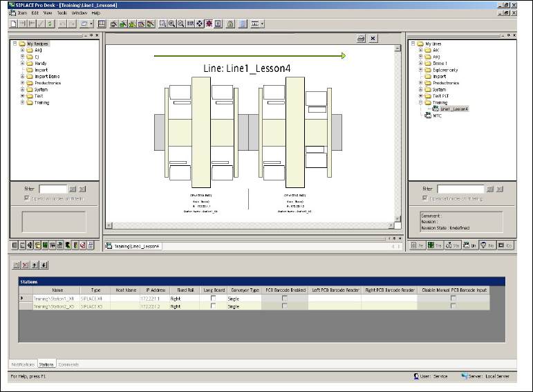This screenshot has height=392, width=533.
Task: Collapse the Training folder in My Lines
Action: [420, 102]
